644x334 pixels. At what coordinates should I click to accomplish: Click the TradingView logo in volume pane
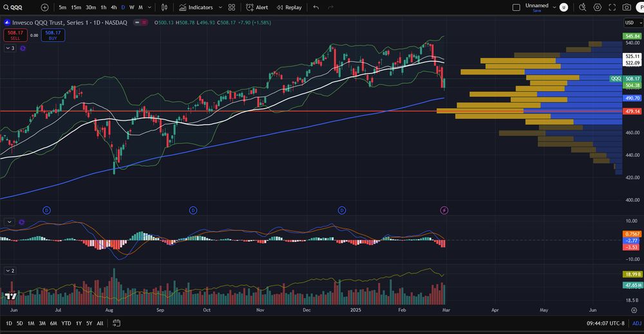pyautogui.click(x=11, y=296)
